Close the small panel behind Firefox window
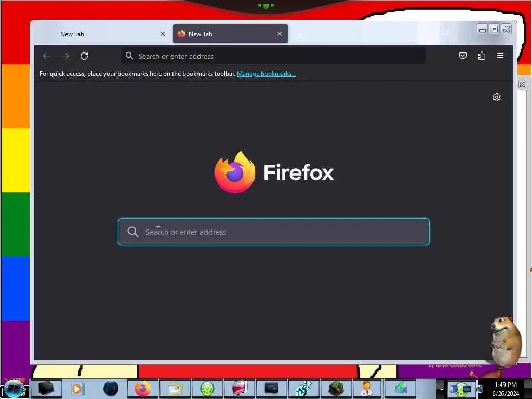 523,85
